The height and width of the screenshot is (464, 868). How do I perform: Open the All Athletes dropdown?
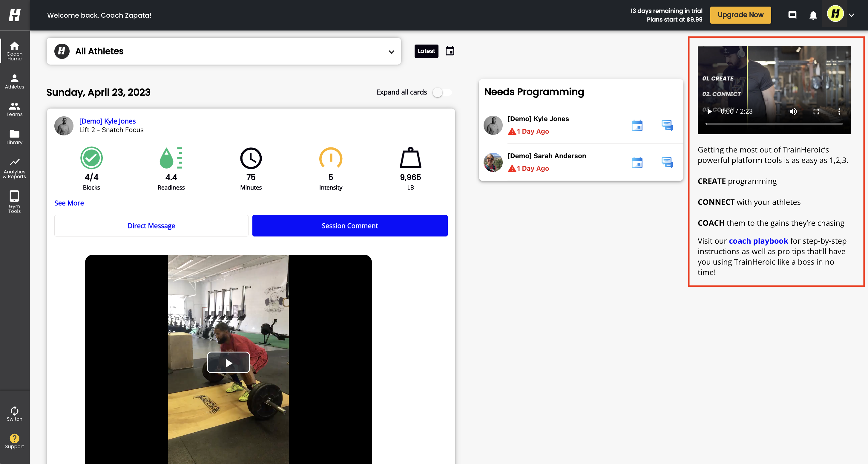point(224,51)
